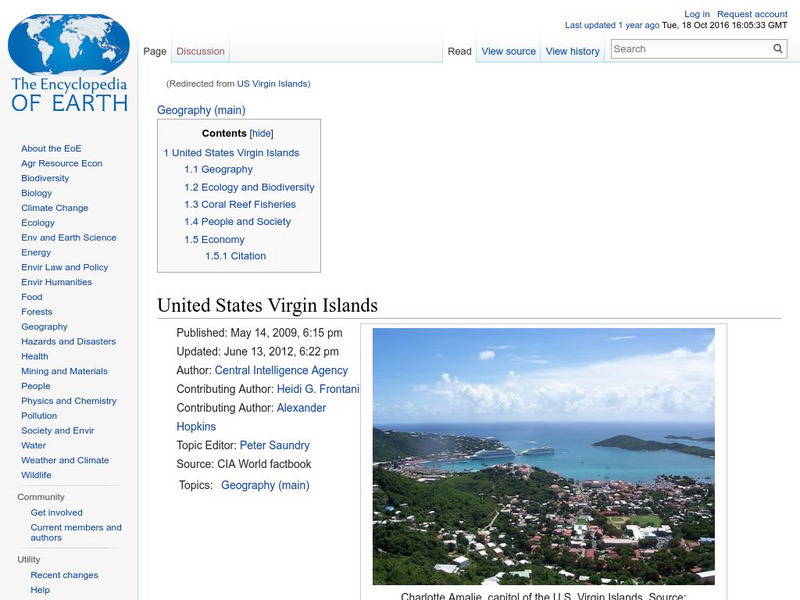The width and height of the screenshot is (800, 600).
Task: Hide the Contents box
Action: (260, 132)
